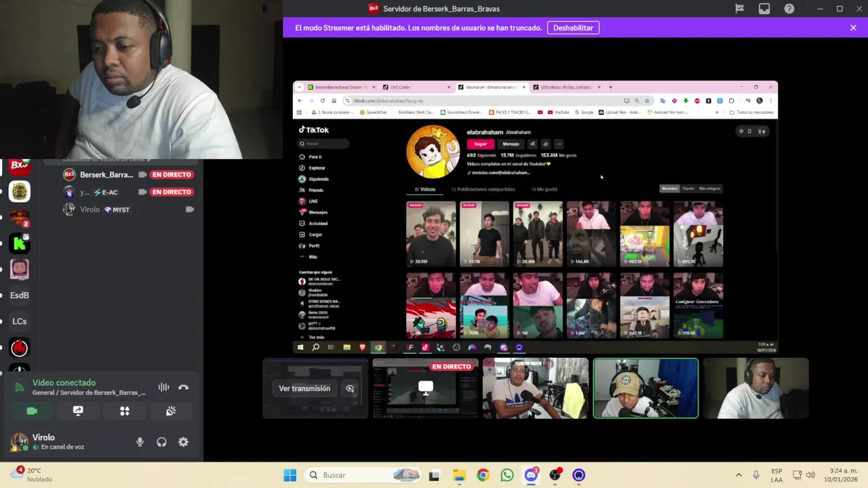This screenshot has width=868, height=488.
Task: Open the pixel-face avatar server icon
Action: [20, 269]
